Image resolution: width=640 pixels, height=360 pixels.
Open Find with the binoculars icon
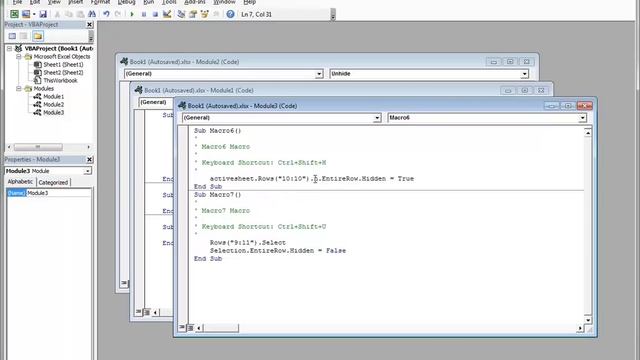click(92, 14)
